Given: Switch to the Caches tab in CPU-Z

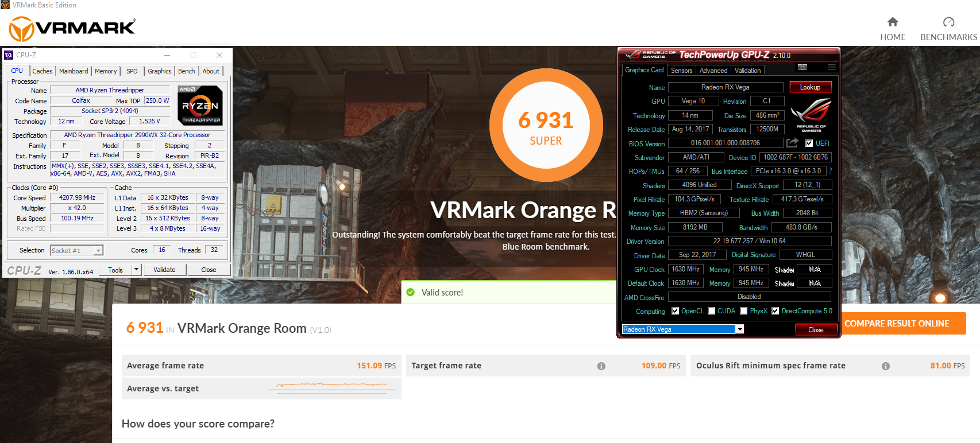Looking at the screenshot, I should coord(43,71).
